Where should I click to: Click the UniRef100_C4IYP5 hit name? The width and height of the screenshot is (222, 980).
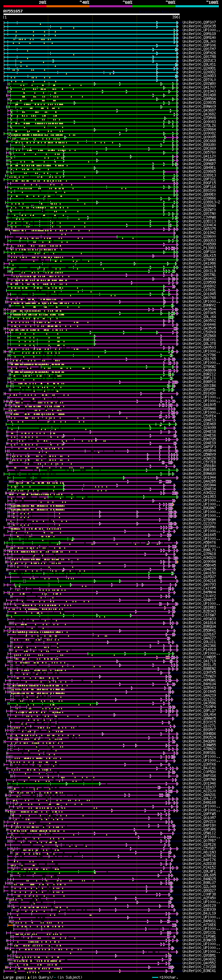pyautogui.click(x=199, y=588)
